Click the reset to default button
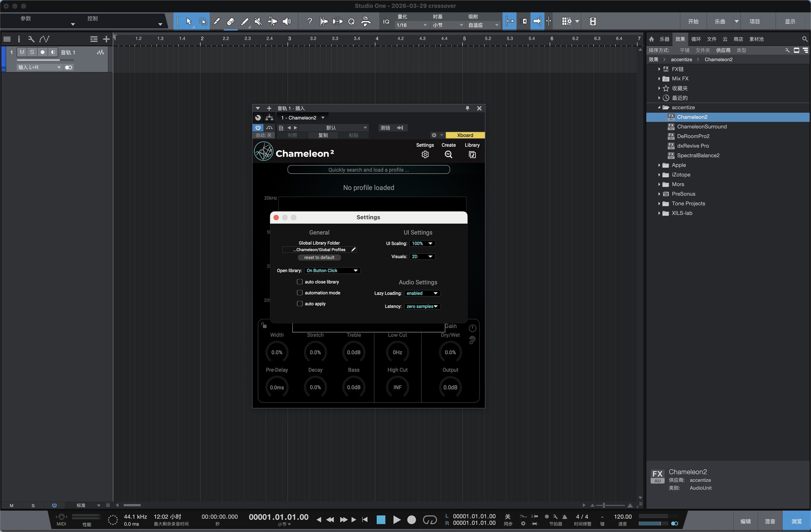811x532 pixels. click(319, 258)
